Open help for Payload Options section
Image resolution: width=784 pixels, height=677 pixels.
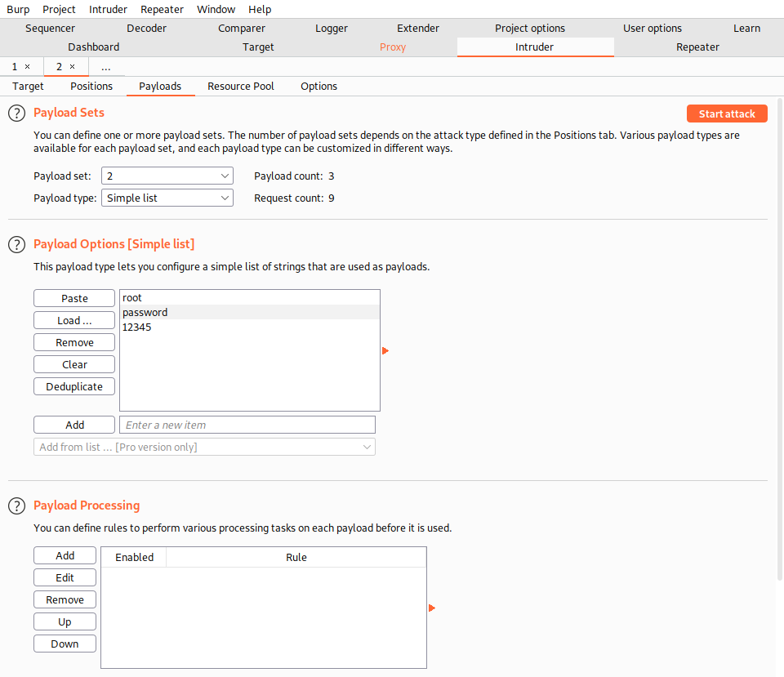pyautogui.click(x=16, y=245)
